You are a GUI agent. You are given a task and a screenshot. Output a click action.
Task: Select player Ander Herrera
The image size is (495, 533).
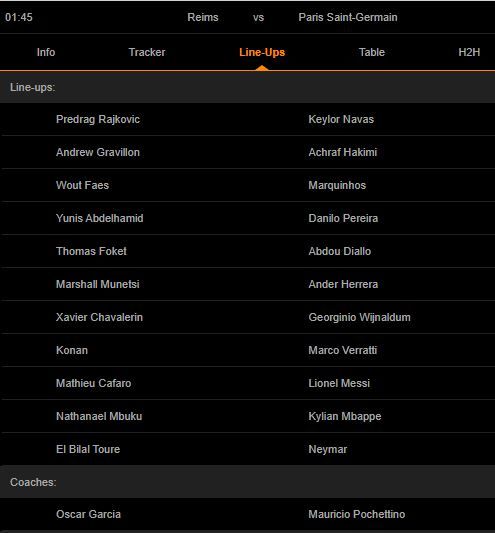coord(343,284)
